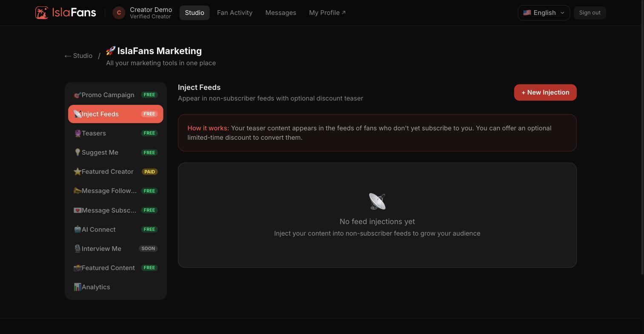Open Featured Content tool

pyautogui.click(x=116, y=268)
